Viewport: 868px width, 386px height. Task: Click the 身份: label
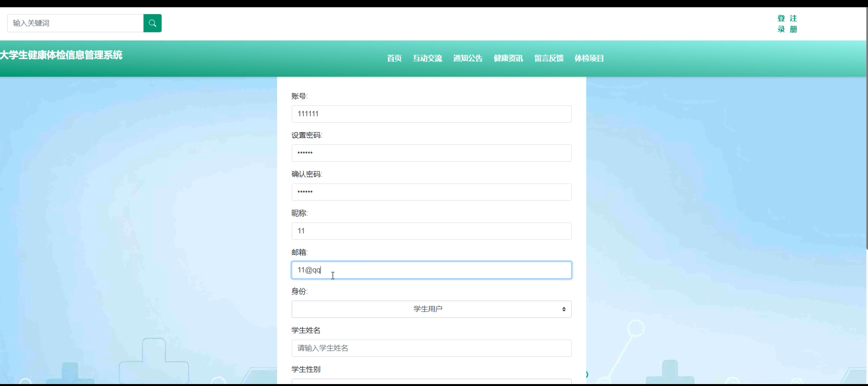(x=300, y=291)
